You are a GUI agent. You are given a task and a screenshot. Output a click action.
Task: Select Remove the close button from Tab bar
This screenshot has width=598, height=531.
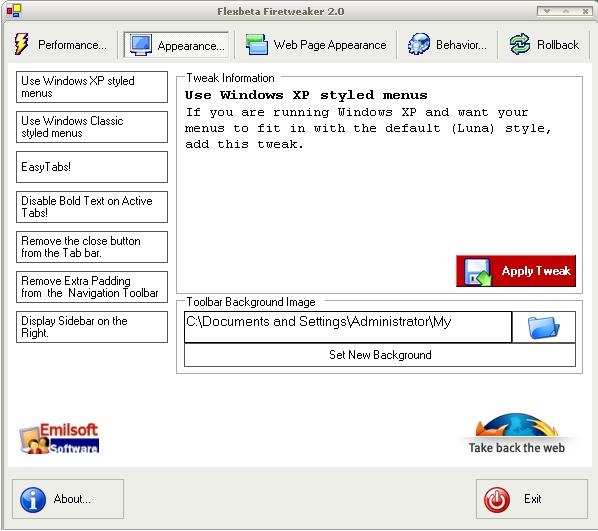pos(92,247)
